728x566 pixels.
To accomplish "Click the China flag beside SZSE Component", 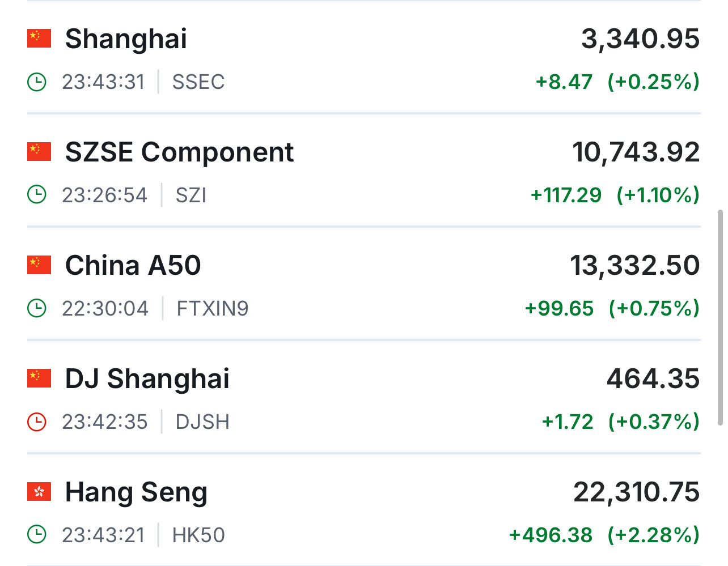I will 39,151.
